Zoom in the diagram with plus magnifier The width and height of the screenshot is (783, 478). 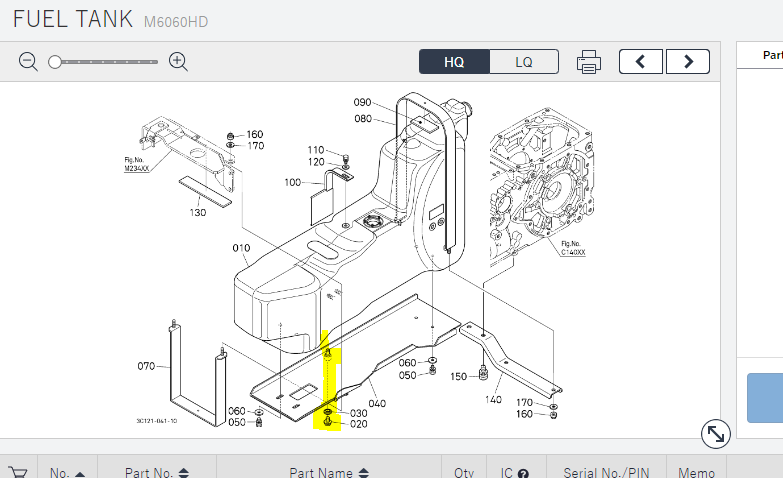178,62
